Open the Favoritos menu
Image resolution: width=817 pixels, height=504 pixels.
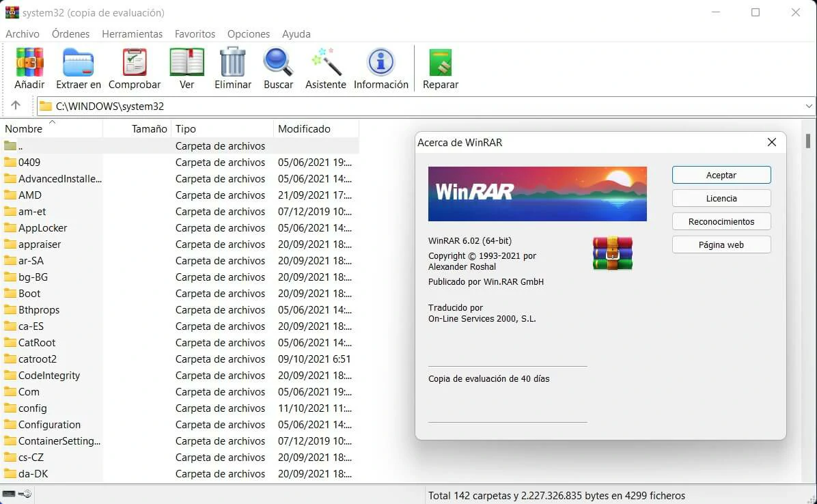tap(195, 33)
